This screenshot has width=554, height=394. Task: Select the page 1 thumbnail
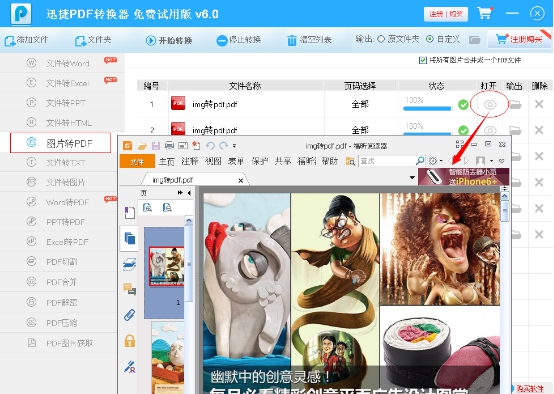[x=166, y=266]
